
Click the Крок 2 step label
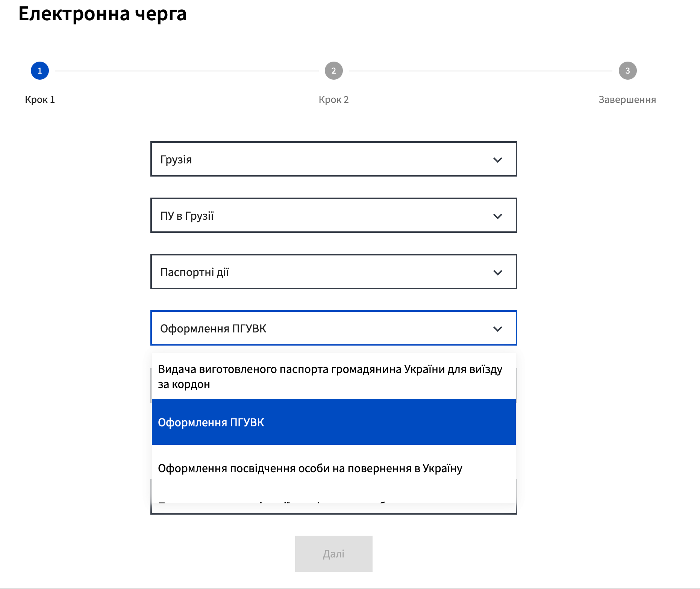pos(333,100)
